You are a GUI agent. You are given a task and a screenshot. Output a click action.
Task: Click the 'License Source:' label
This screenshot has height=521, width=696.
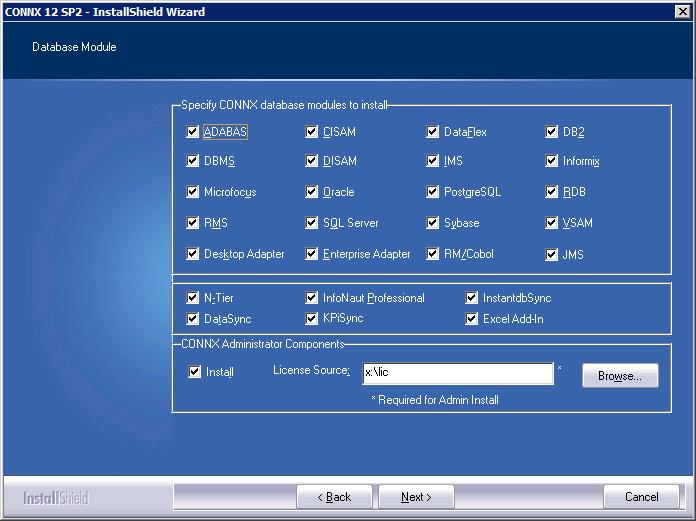click(x=311, y=370)
